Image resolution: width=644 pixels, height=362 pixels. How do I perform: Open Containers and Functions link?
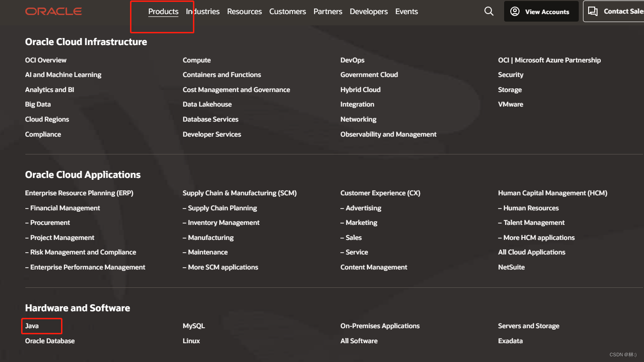click(x=222, y=75)
